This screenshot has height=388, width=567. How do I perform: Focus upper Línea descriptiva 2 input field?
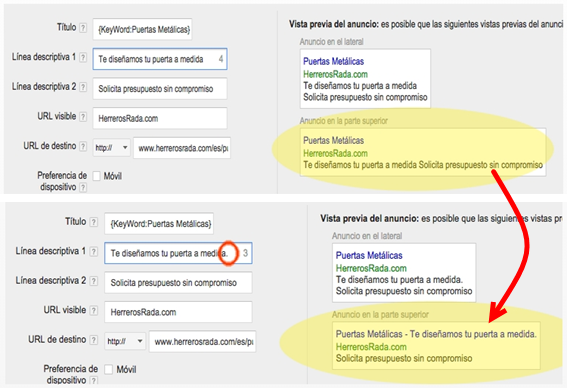[160, 89]
